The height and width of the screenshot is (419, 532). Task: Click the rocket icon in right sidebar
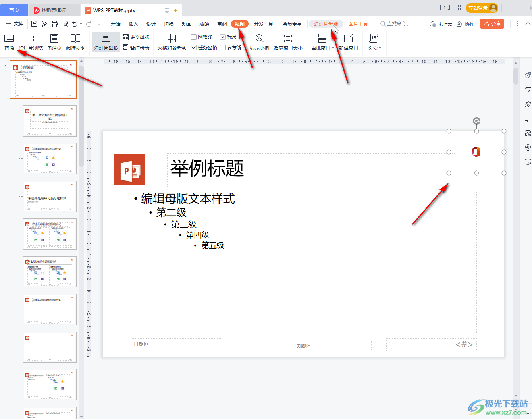(x=528, y=75)
